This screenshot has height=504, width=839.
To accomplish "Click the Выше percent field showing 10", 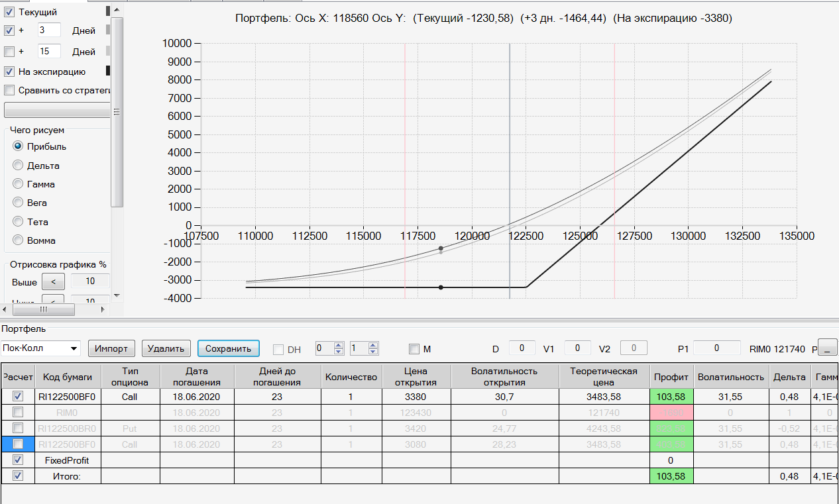I will tap(90, 281).
